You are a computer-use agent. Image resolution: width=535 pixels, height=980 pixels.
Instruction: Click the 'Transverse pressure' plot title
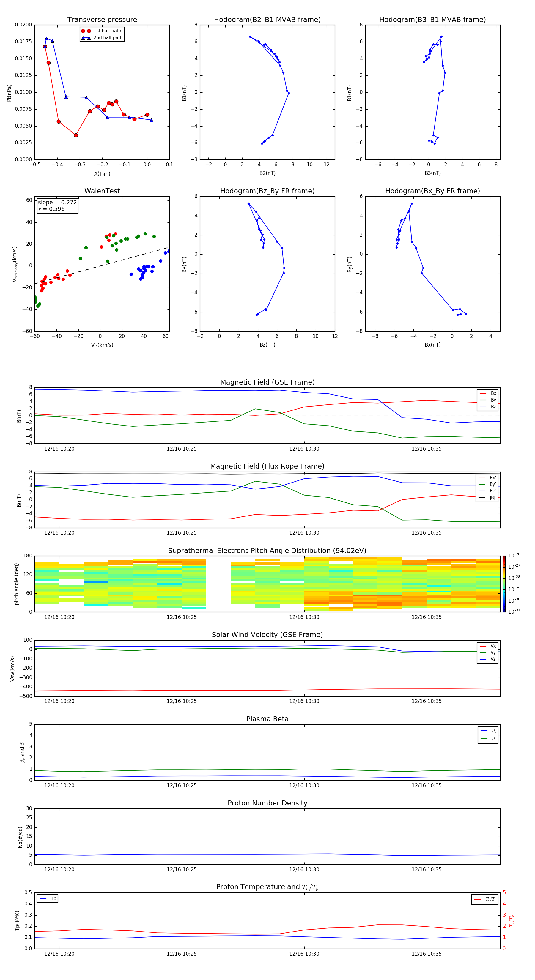pos(102,20)
